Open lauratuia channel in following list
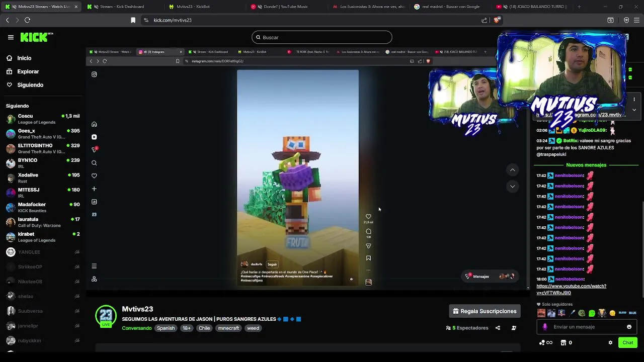The image size is (644, 362). [43, 222]
